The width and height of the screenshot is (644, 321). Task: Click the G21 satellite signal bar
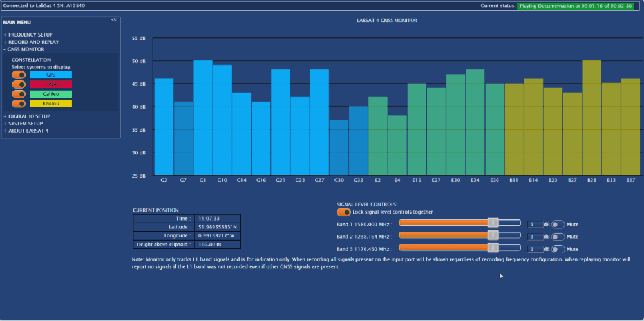(x=281, y=122)
